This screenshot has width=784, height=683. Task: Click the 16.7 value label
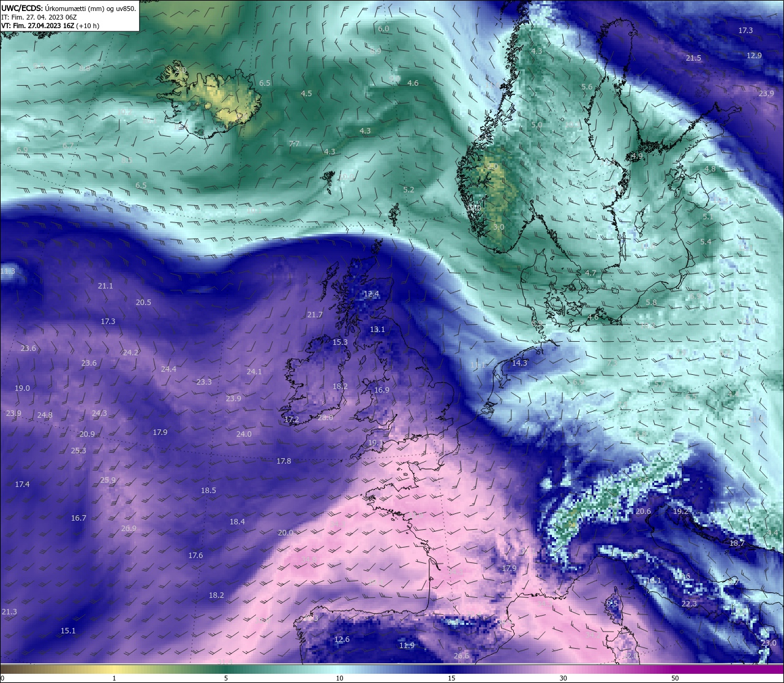[x=78, y=518]
